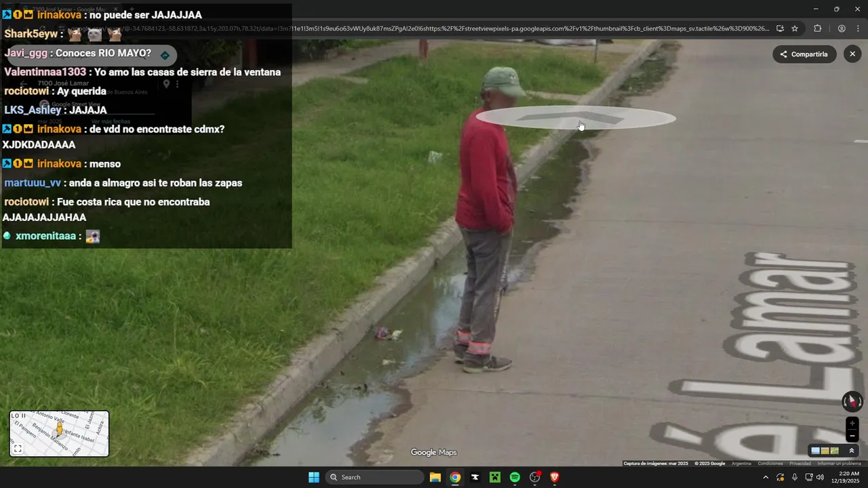Viewport: 868px width, 488px height.
Task: Zoom out with the minus button
Action: tap(852, 436)
